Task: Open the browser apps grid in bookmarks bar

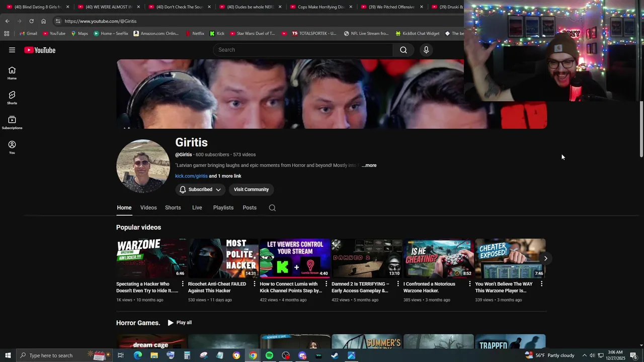Action: point(7,34)
